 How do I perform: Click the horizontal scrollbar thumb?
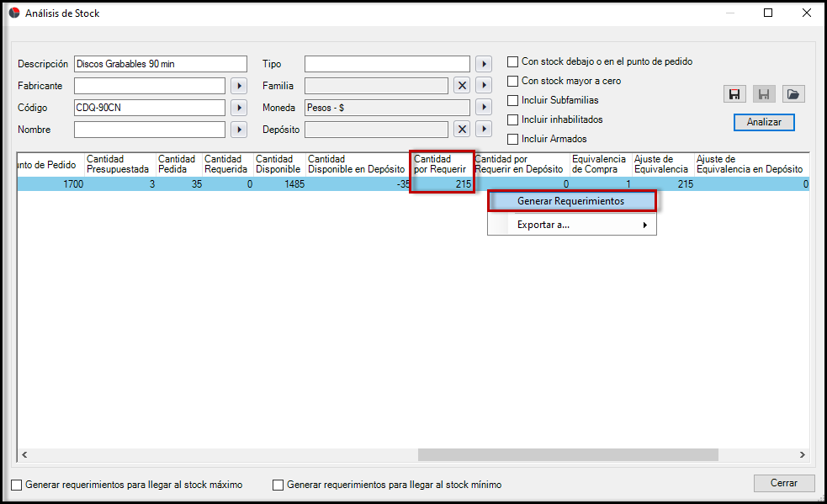[568, 454]
